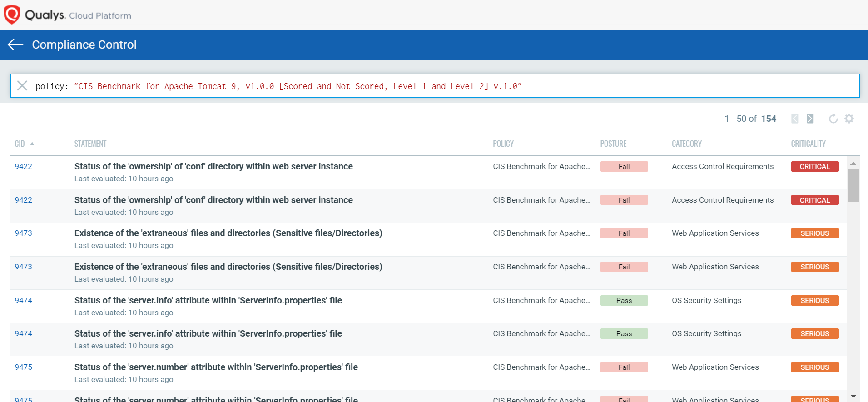
Task: Click policy name in first 9474 row
Action: 541,300
